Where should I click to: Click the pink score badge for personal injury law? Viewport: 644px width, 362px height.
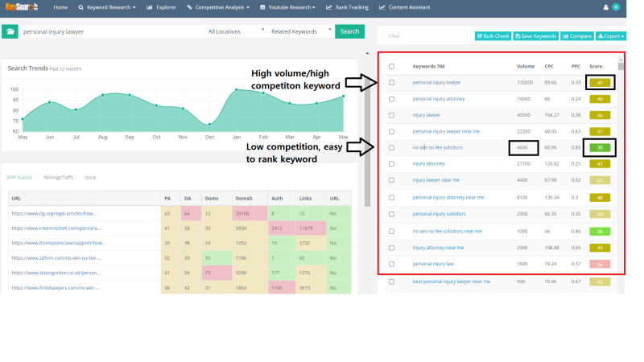click(x=600, y=265)
